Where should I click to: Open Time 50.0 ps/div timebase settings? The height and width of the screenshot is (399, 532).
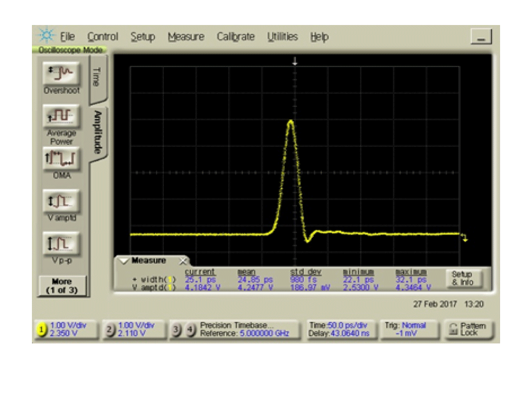click(342, 329)
